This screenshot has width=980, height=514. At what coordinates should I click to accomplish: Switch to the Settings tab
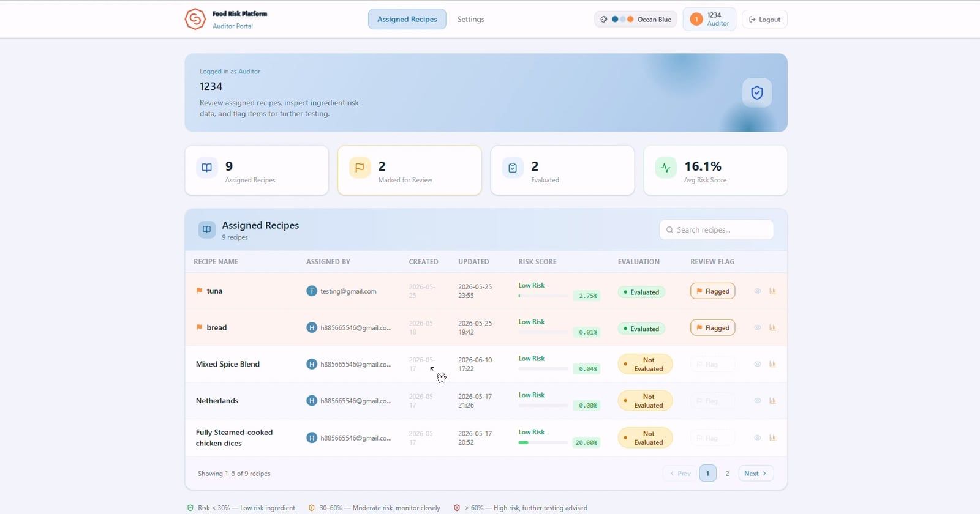point(470,19)
